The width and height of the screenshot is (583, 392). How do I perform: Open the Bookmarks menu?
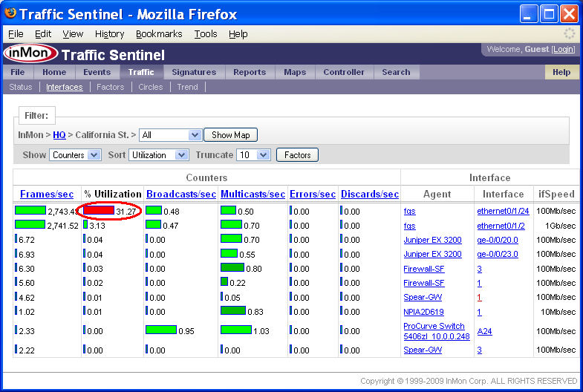click(159, 34)
